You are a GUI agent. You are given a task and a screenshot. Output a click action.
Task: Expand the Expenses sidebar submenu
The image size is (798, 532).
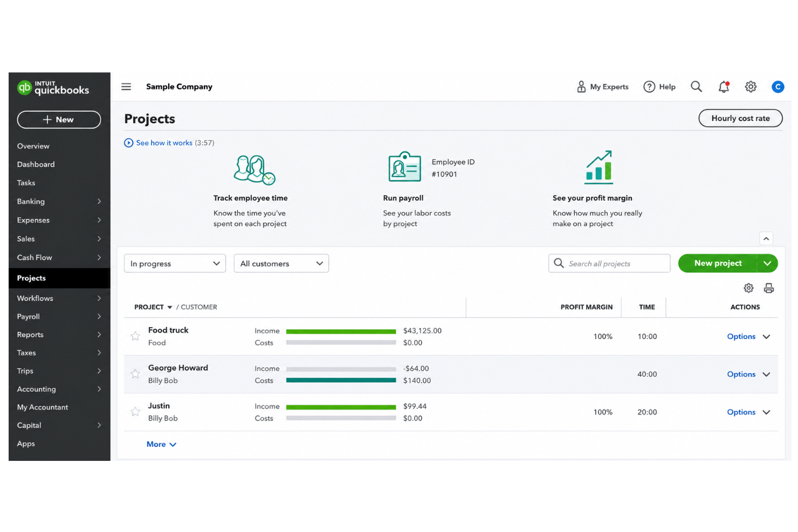[x=99, y=220]
